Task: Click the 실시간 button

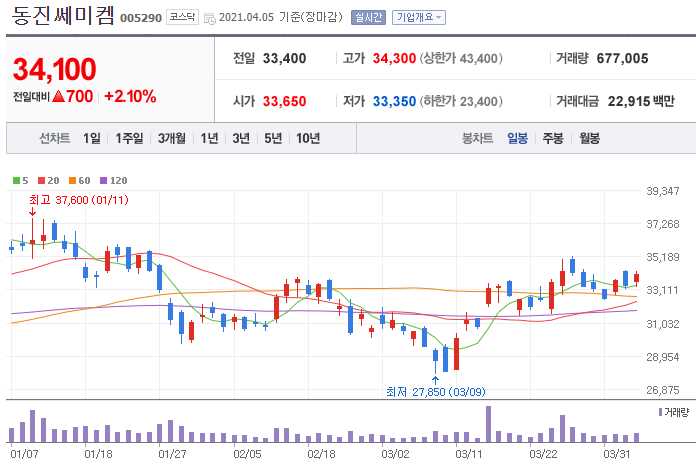Action: 368,17
